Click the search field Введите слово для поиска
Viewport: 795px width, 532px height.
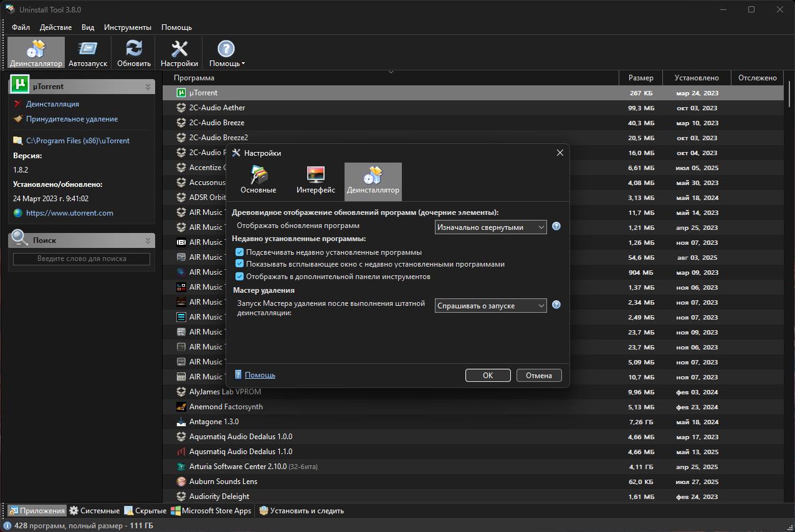point(82,259)
